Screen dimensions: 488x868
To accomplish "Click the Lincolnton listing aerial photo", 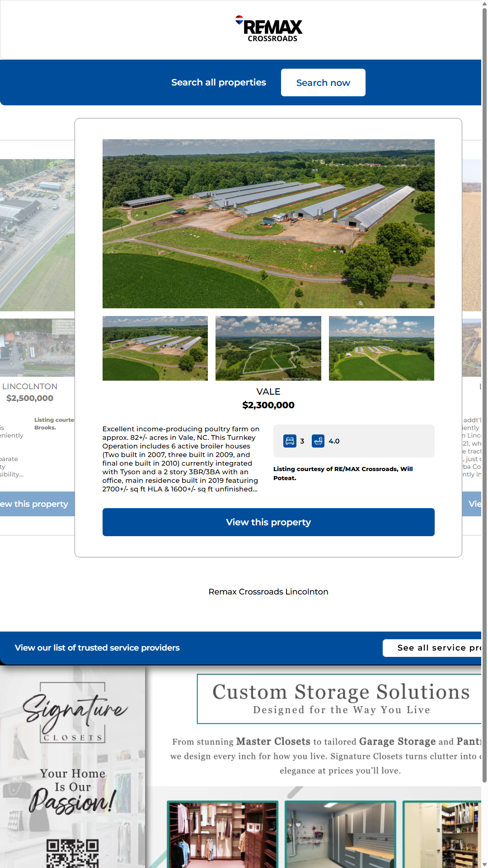I will tap(37, 235).
